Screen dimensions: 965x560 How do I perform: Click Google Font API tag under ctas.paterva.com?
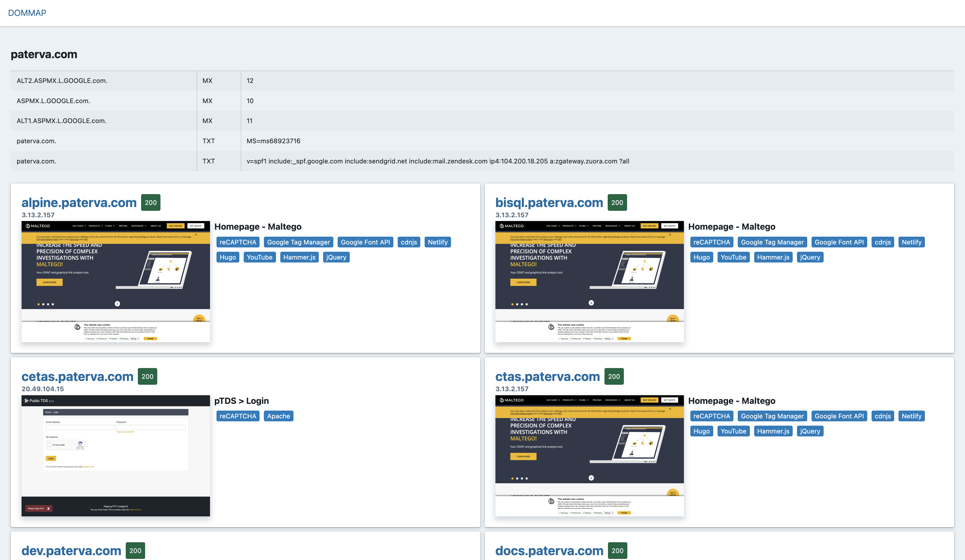point(839,416)
